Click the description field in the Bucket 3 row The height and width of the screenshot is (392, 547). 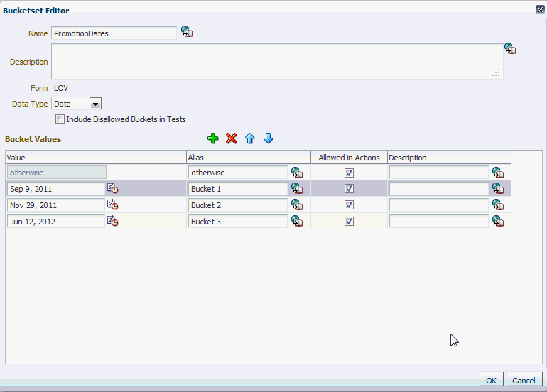tap(439, 222)
